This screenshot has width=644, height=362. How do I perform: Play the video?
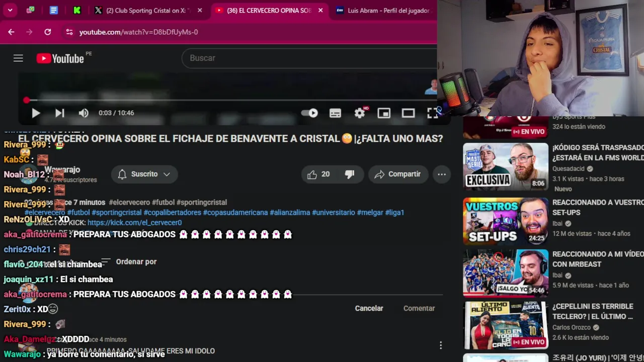tap(36, 113)
